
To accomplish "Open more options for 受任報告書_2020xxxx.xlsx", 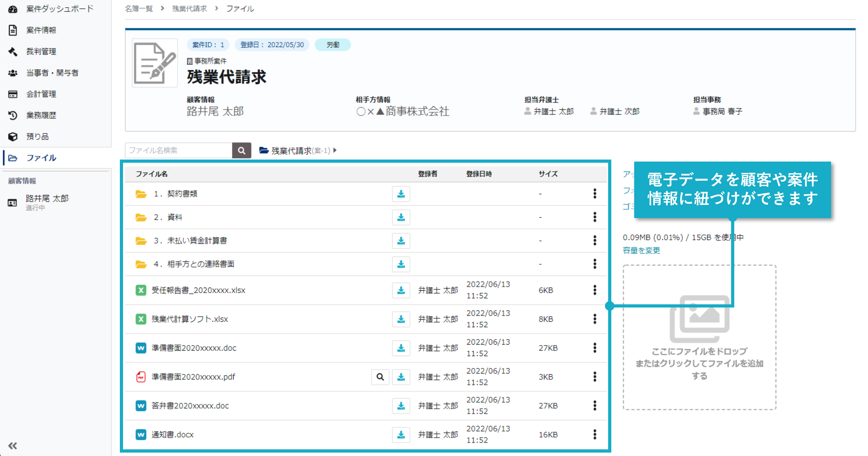I will [x=595, y=290].
